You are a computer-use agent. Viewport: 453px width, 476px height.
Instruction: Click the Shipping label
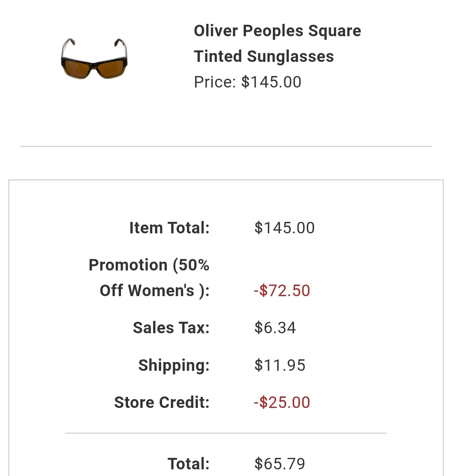pos(174,365)
